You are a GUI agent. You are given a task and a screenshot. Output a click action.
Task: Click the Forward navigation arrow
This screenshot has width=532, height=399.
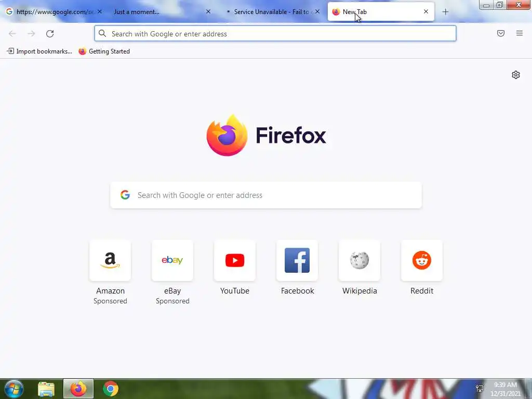click(31, 34)
